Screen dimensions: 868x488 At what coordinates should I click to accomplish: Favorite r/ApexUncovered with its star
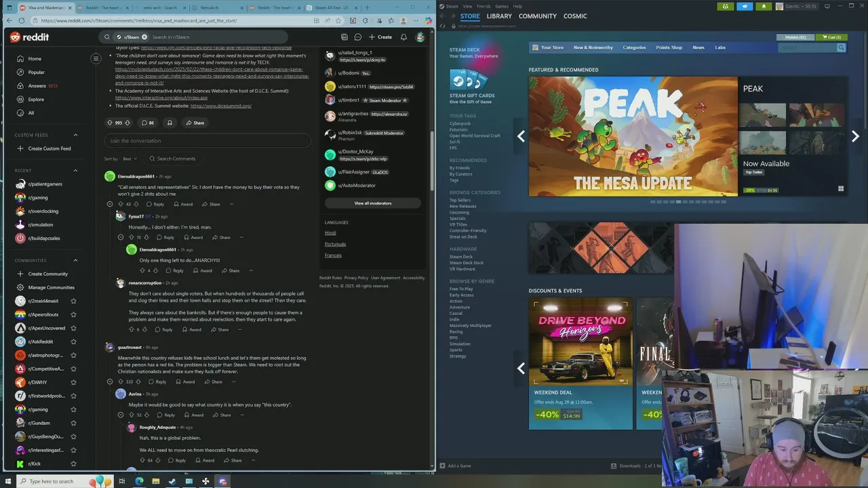(73, 328)
